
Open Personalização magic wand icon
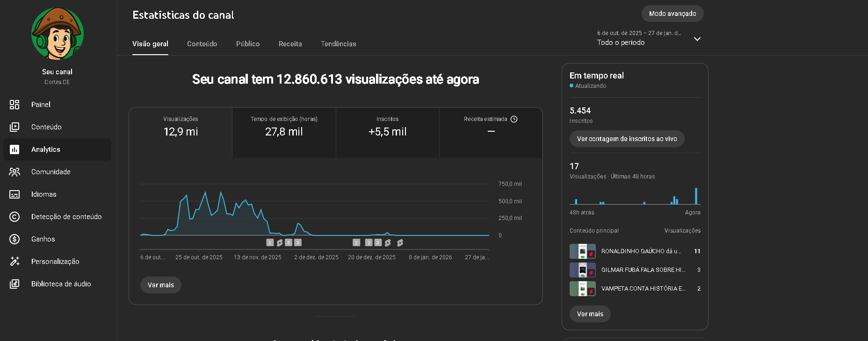14,262
